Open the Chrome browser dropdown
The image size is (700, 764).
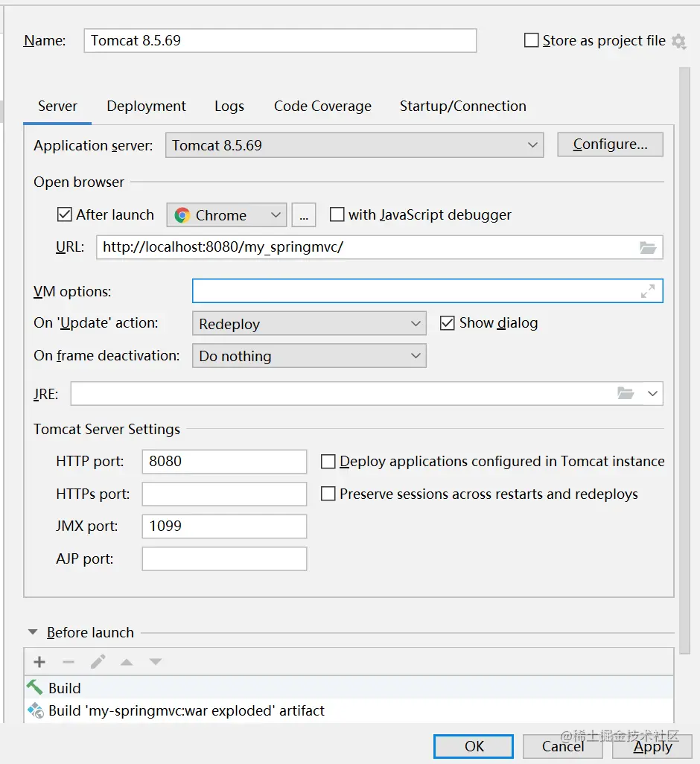[226, 215]
